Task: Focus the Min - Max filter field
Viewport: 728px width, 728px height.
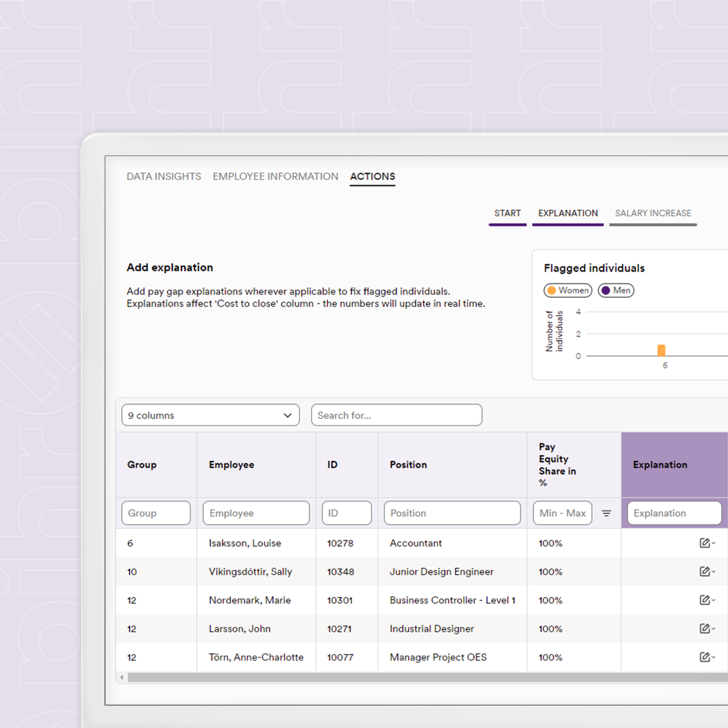Action: click(563, 513)
